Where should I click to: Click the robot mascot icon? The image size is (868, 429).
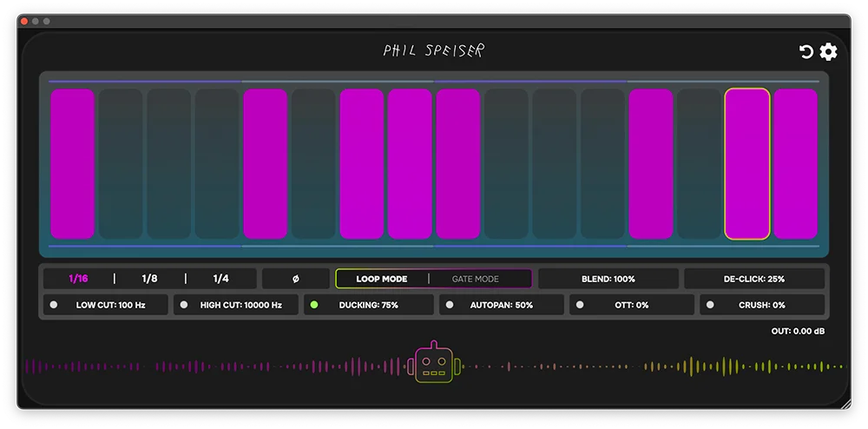pos(432,363)
